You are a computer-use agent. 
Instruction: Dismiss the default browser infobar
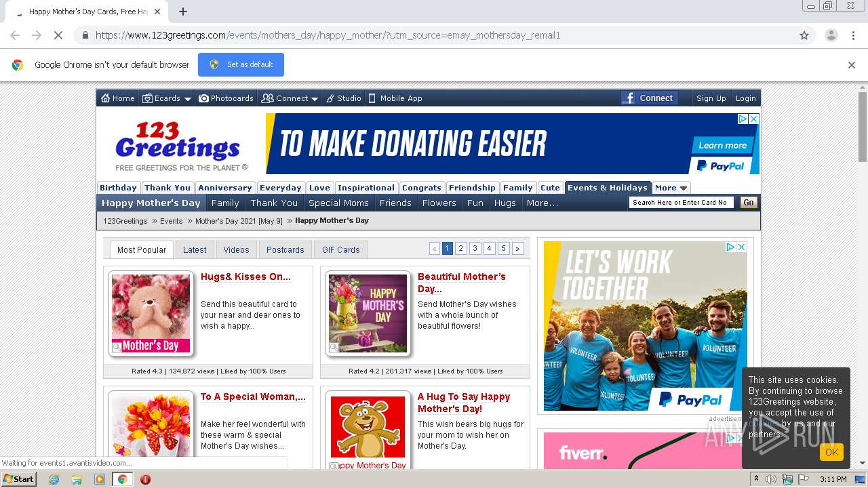point(852,65)
